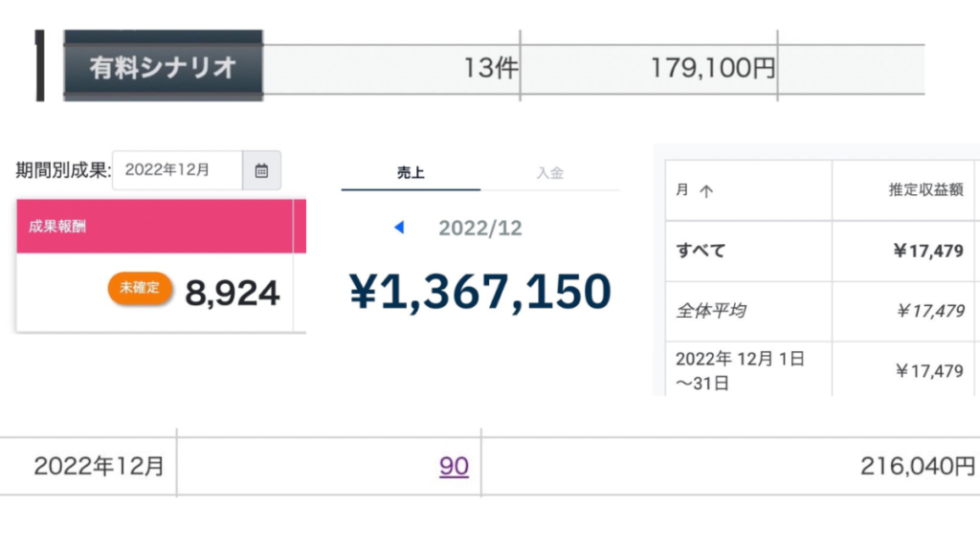The image size is (980, 551).
Task: Click the ¥1,367,150 sales amount
Action: click(x=480, y=291)
